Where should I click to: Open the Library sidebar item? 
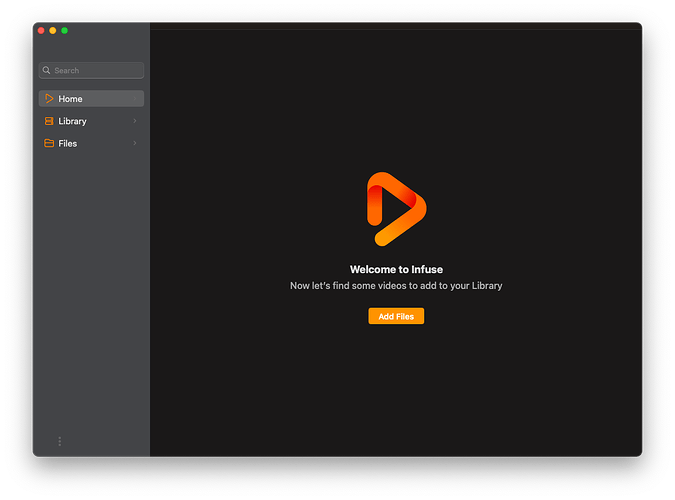click(91, 121)
